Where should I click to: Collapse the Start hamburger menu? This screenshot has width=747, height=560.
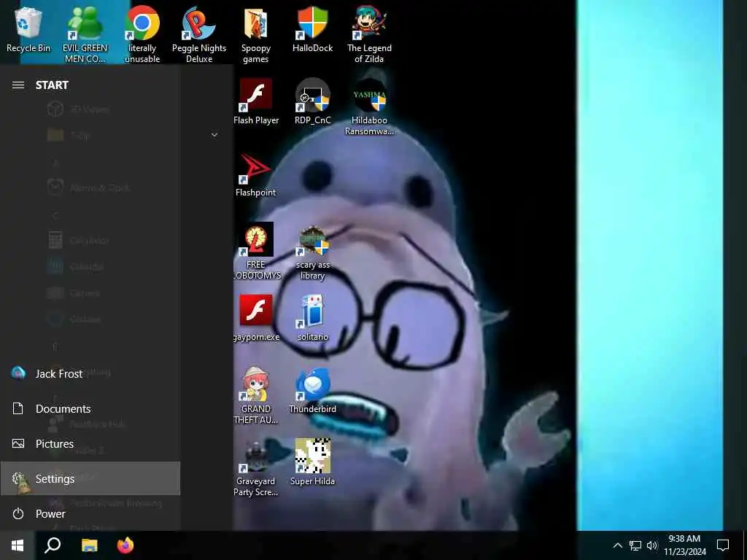coord(18,85)
